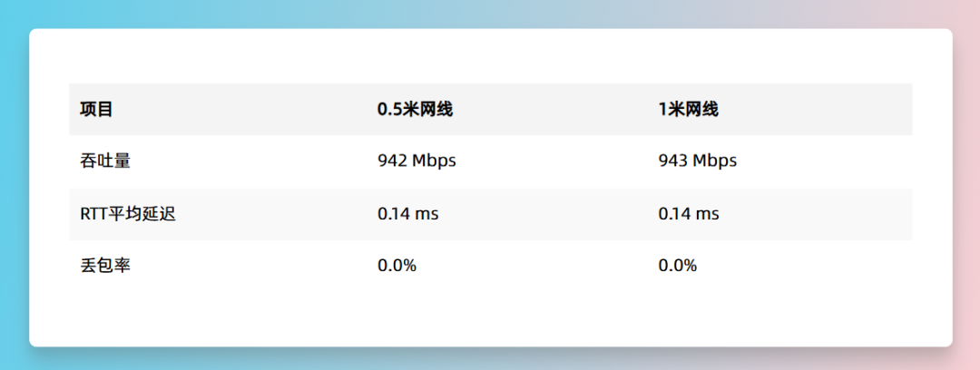Click the white card space below the table

coord(490,317)
